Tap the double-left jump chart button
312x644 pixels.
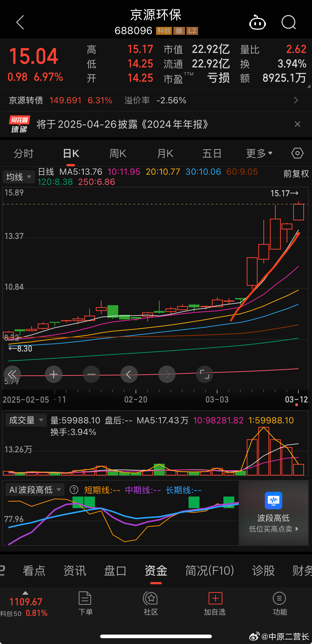12,374
